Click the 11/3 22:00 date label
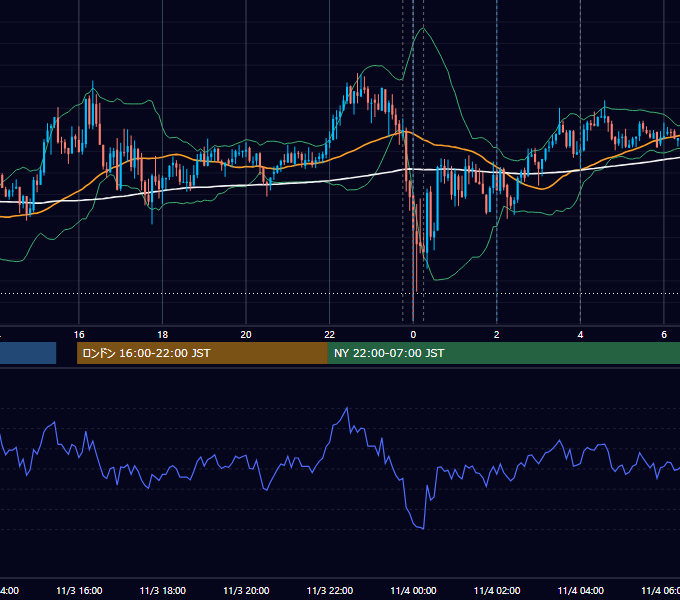Viewport: 680px width, 600px height. coord(330,591)
